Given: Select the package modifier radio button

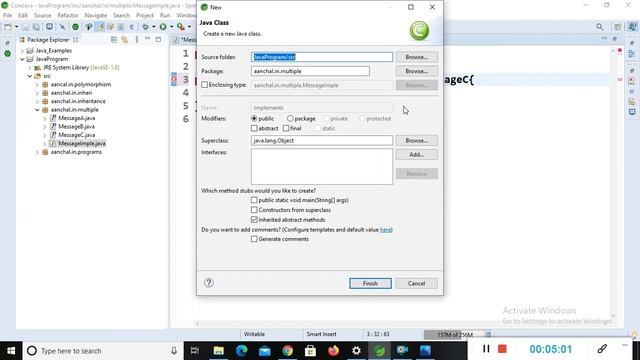Looking at the screenshot, I should pyautogui.click(x=290, y=118).
